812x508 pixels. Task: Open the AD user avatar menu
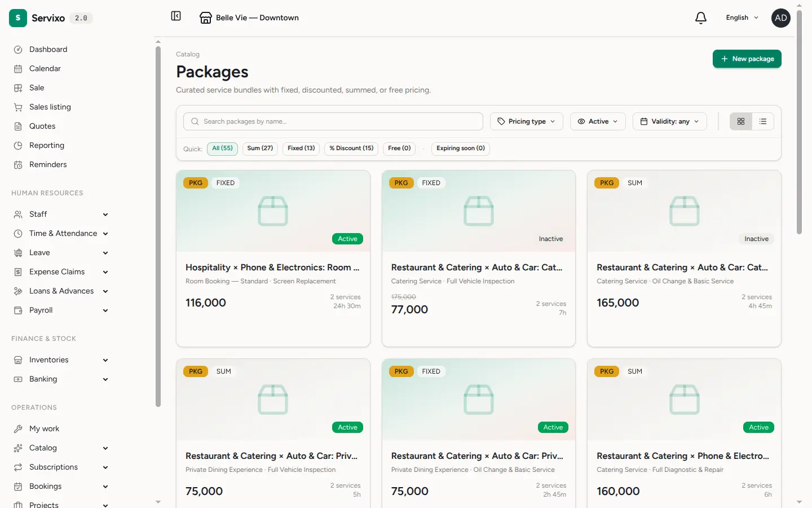(781, 18)
